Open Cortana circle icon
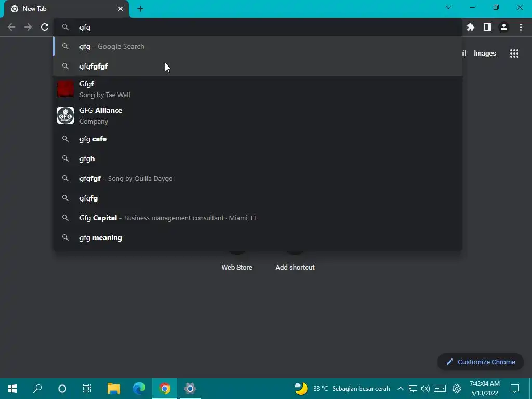 (62, 389)
